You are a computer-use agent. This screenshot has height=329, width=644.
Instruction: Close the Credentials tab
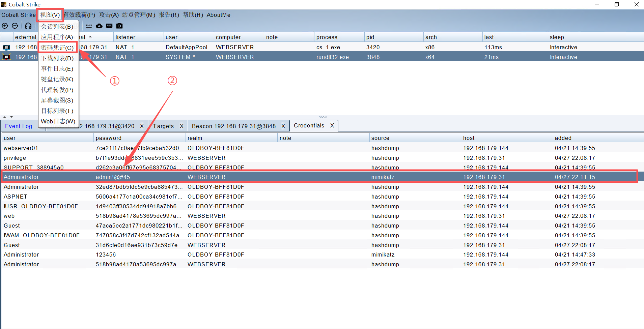[332, 125]
